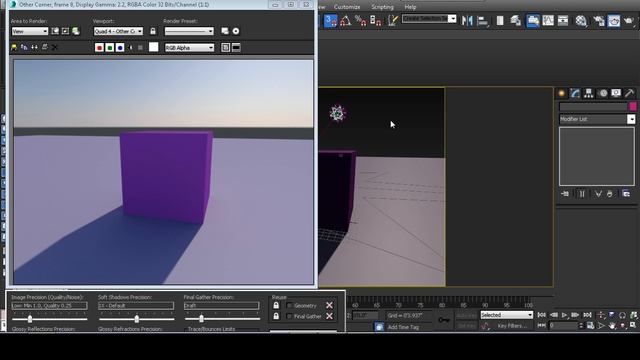Clear the Geometry cache X button
This screenshot has width=640, height=360.
[x=329, y=305]
